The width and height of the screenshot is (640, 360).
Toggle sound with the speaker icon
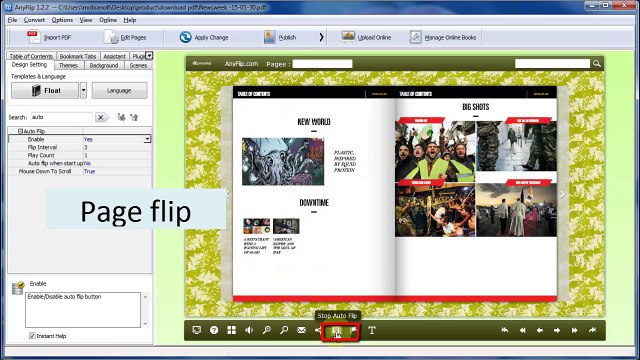tap(249, 330)
